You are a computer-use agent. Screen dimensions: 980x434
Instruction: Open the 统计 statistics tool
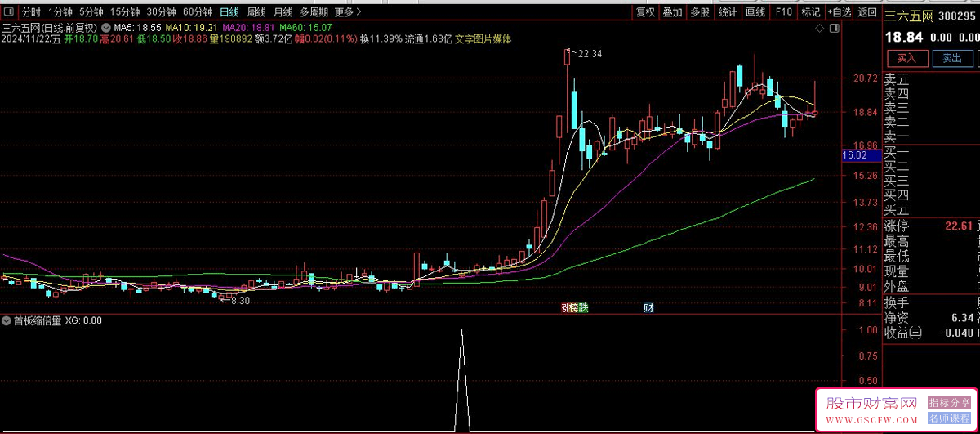click(728, 12)
